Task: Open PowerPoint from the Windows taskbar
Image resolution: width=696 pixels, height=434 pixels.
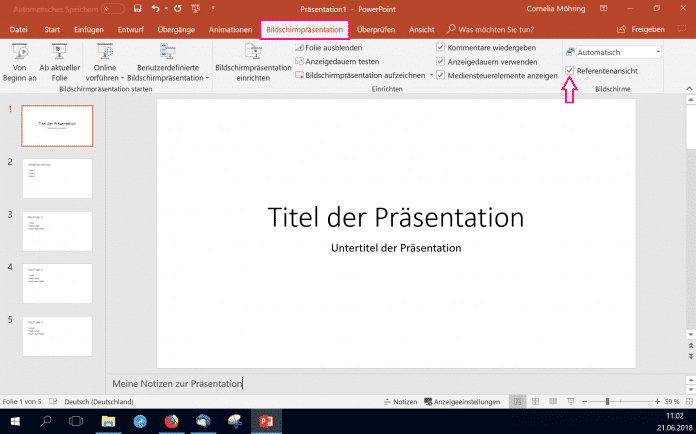Action: point(265,423)
